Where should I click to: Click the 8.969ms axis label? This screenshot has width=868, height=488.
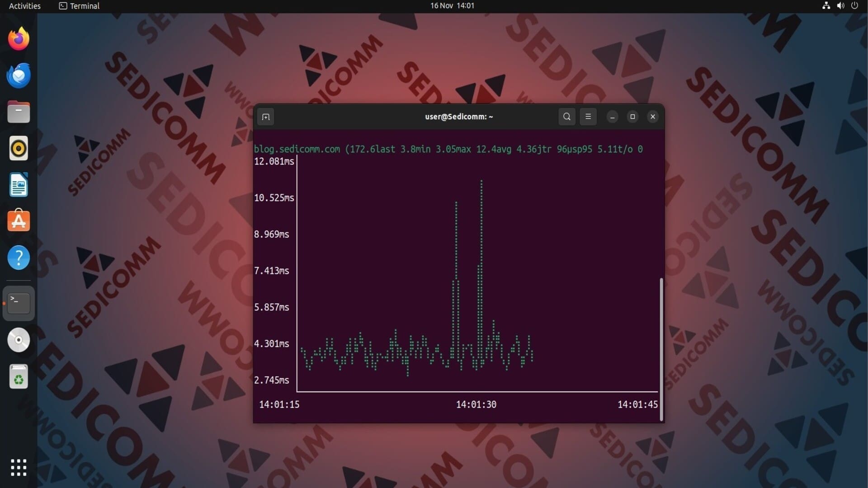271,235
